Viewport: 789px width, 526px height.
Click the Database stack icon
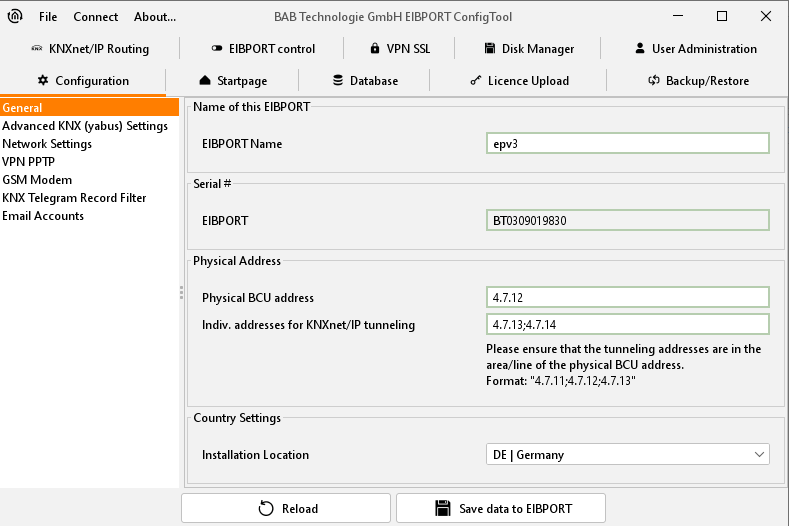click(338, 81)
